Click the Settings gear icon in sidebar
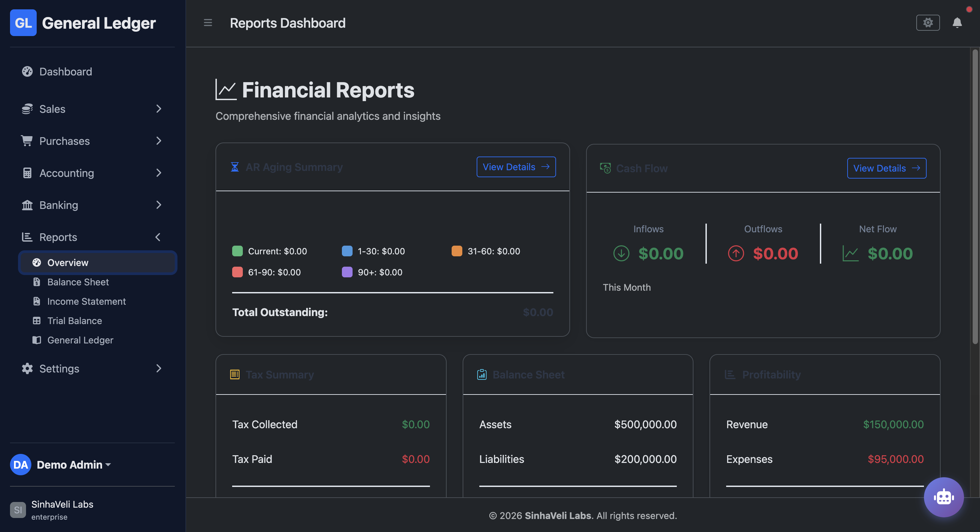This screenshot has height=532, width=980. [x=27, y=368]
